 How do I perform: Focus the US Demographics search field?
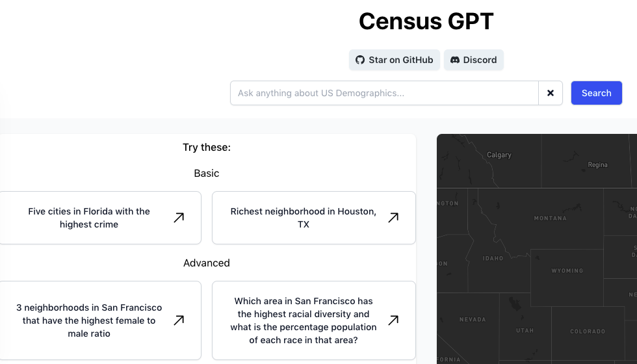point(384,93)
